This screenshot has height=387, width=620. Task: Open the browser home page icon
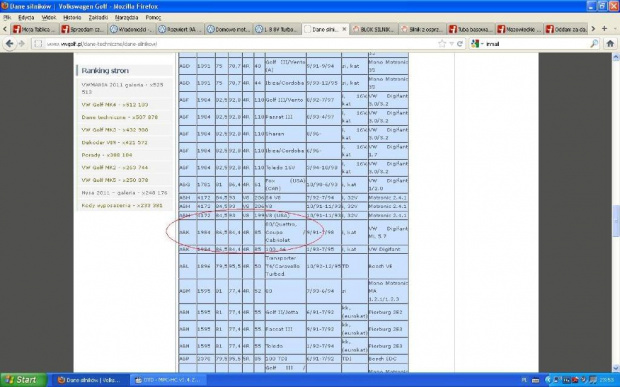tap(610, 43)
